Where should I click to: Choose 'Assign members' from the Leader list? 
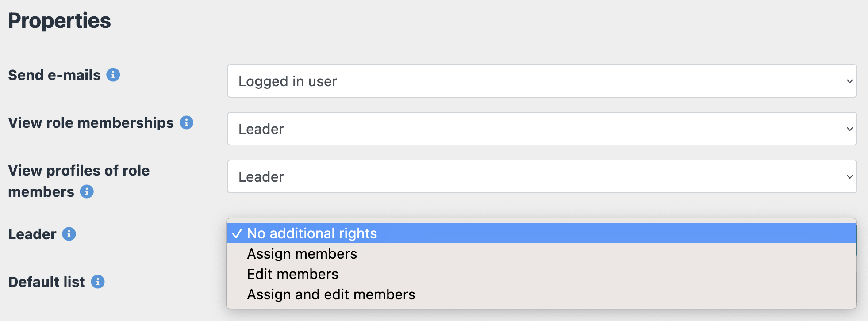[302, 254]
